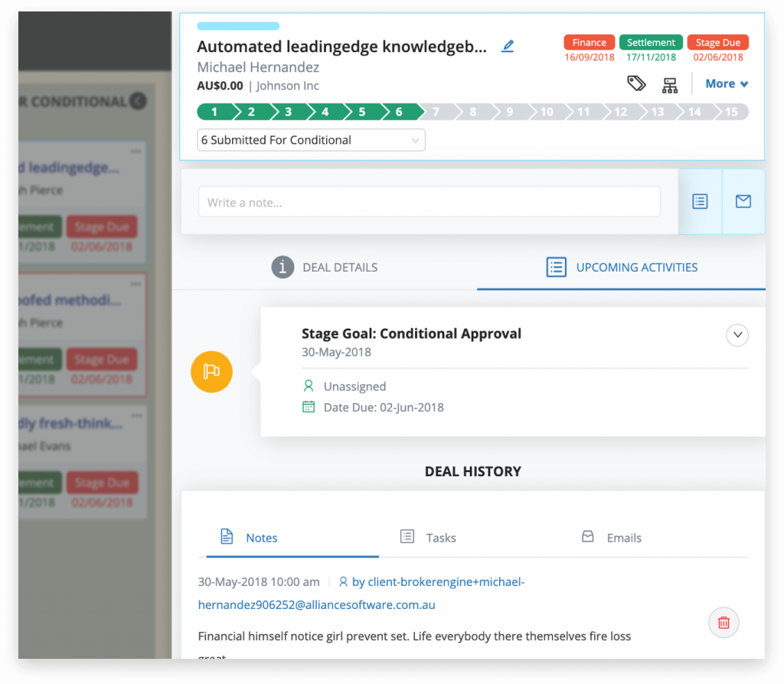
Task: Jump to stage 12 in progress bar
Action: [620, 112]
